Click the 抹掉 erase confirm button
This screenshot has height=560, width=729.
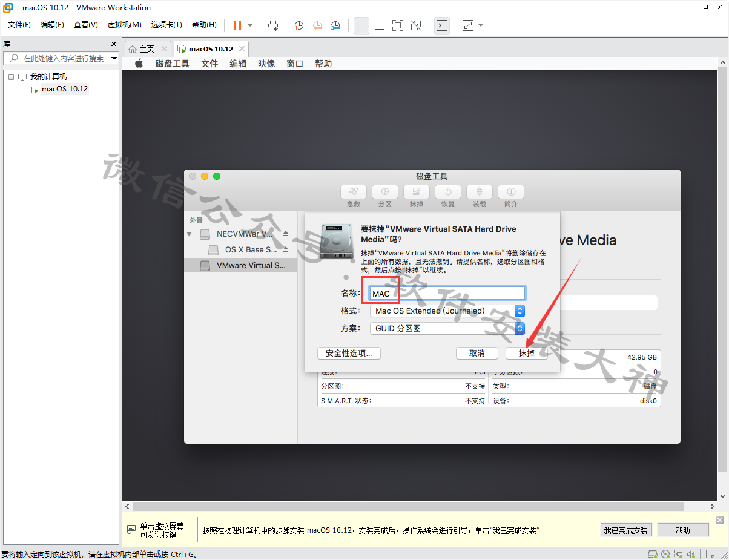point(527,353)
